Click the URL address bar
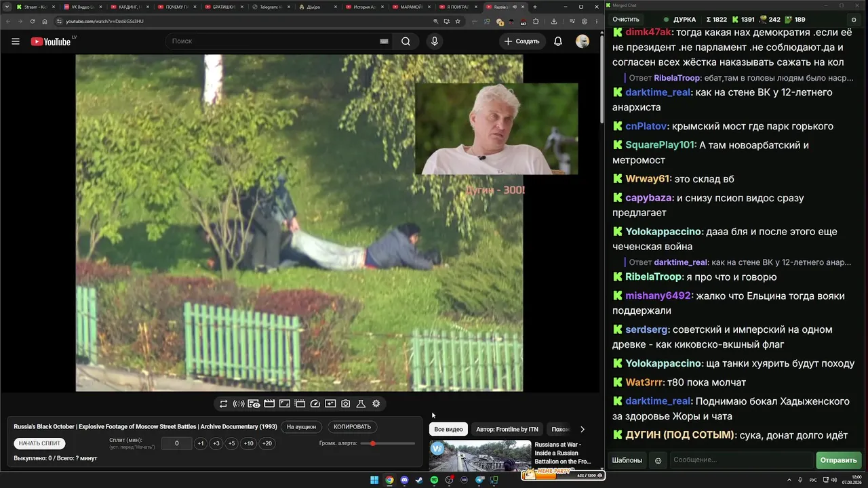 [x=244, y=21]
